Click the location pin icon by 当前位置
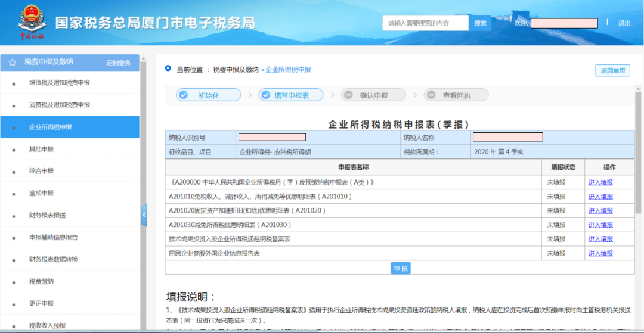Image resolution: width=644 pixels, height=333 pixels. (x=168, y=69)
